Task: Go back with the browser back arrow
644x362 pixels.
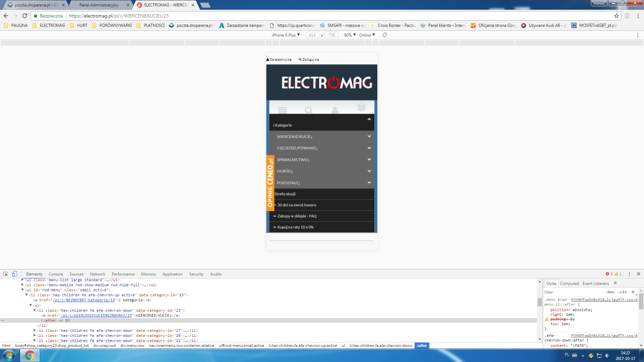Action: click(6, 16)
